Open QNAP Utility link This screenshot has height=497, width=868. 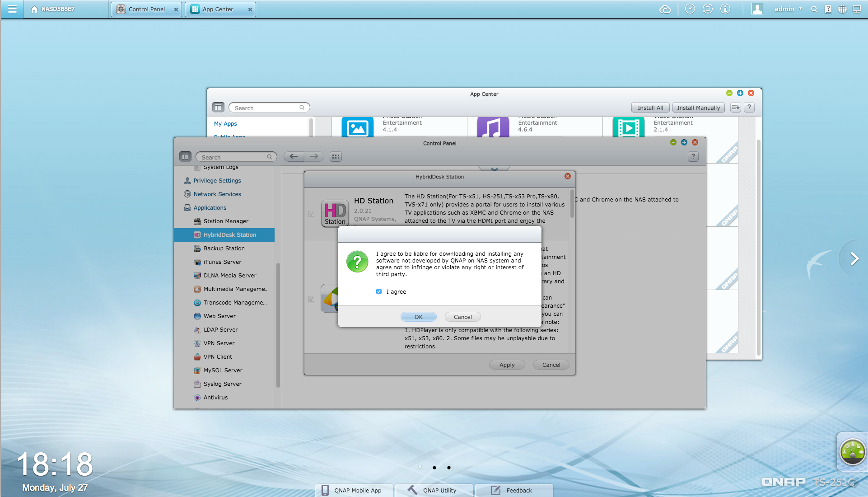point(434,490)
